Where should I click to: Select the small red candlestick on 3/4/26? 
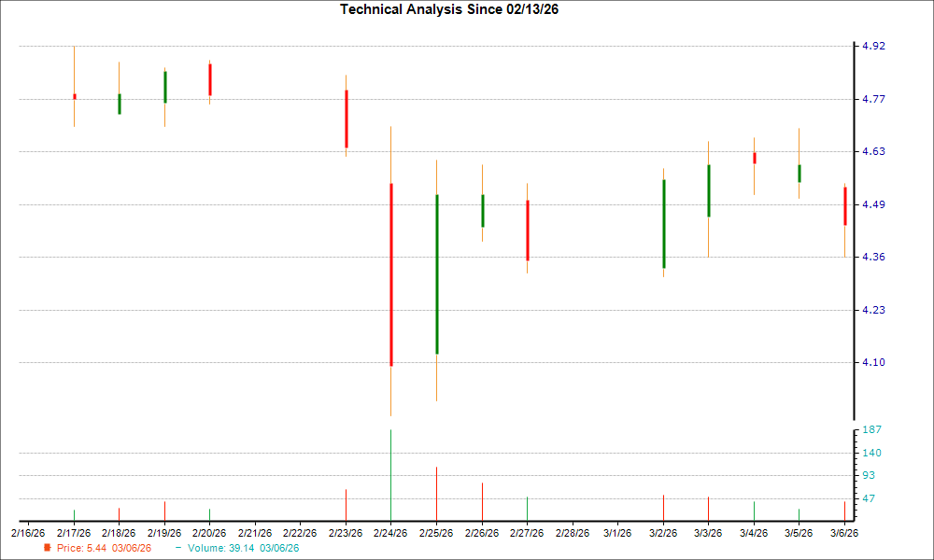pos(754,158)
